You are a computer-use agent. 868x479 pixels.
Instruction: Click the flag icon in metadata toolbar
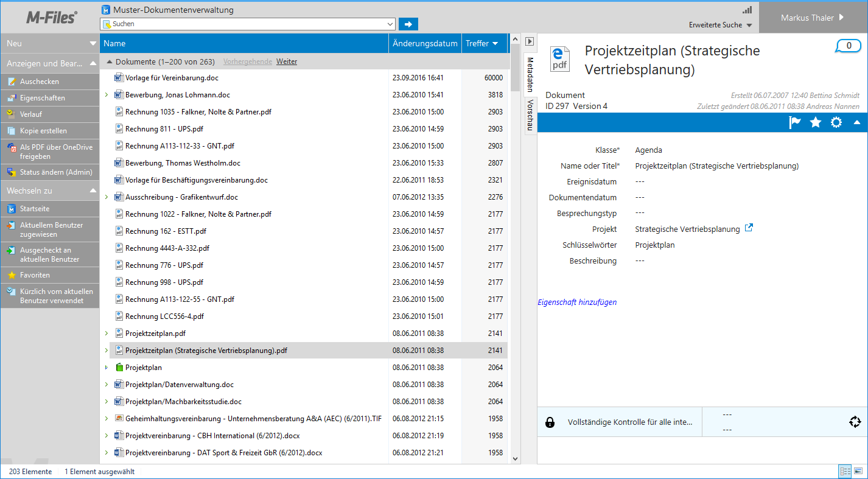(x=795, y=122)
